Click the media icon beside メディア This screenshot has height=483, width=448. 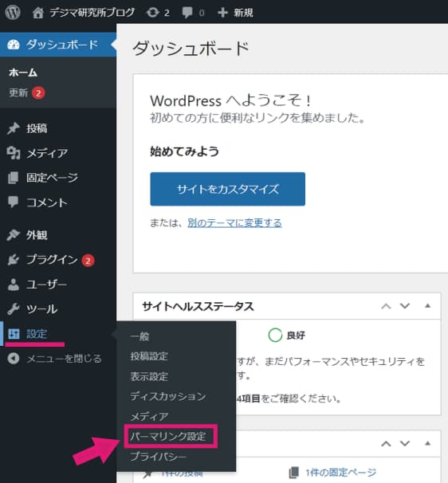[x=14, y=153]
